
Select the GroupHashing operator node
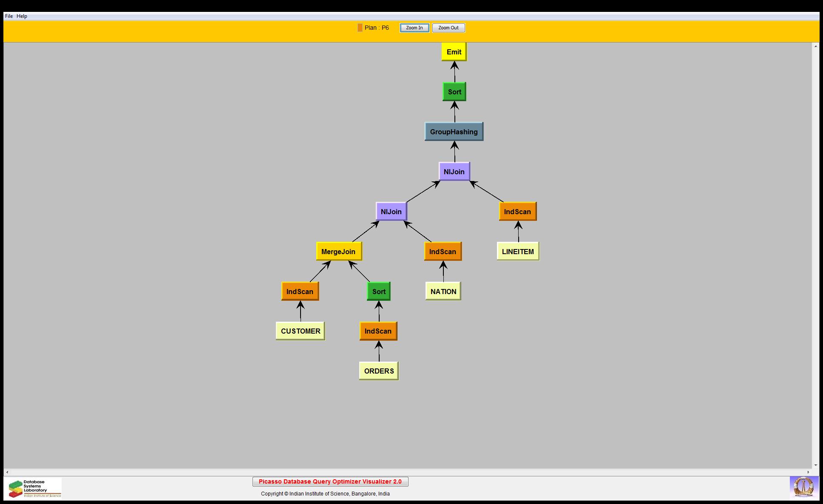point(454,132)
